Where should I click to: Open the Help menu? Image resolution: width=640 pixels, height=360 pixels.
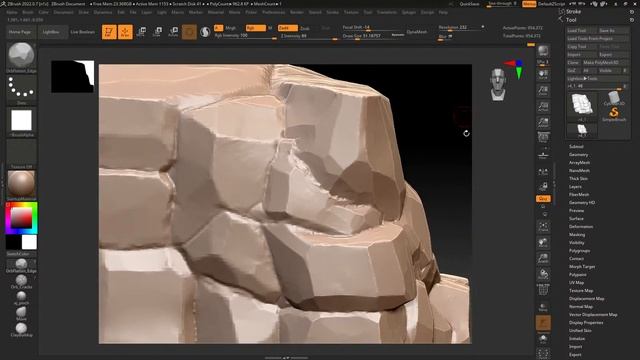coord(443,13)
